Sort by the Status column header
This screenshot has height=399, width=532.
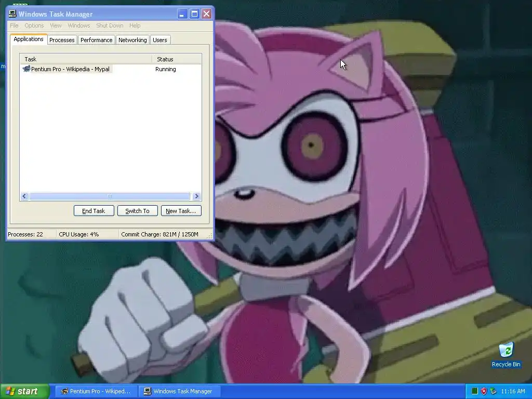pyautogui.click(x=177, y=59)
